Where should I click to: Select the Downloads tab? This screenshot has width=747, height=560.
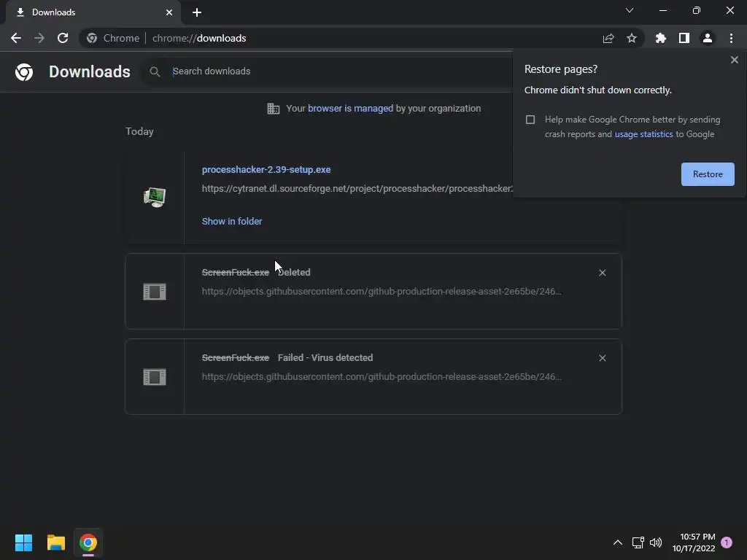[93, 12]
